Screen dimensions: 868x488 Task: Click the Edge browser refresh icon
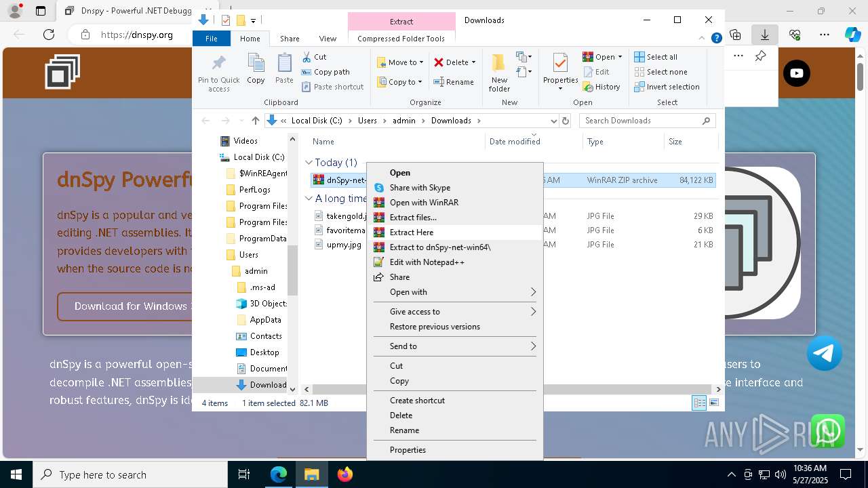click(48, 34)
